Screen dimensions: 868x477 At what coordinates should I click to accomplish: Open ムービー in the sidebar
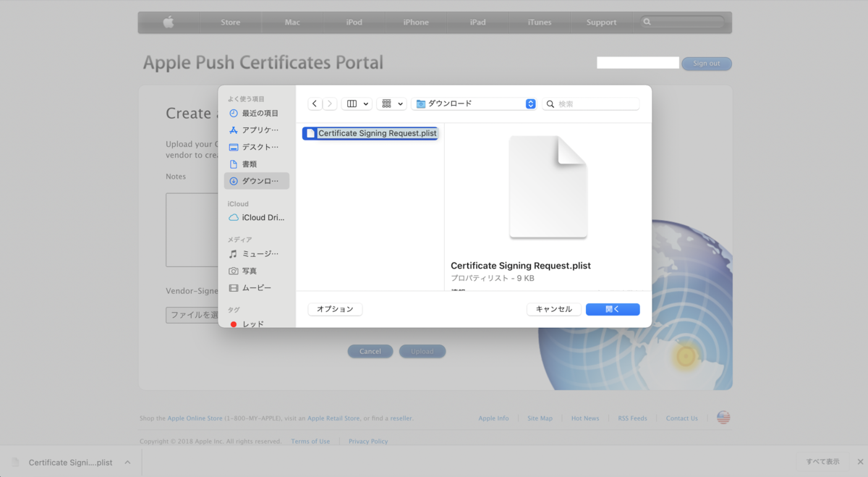click(257, 288)
